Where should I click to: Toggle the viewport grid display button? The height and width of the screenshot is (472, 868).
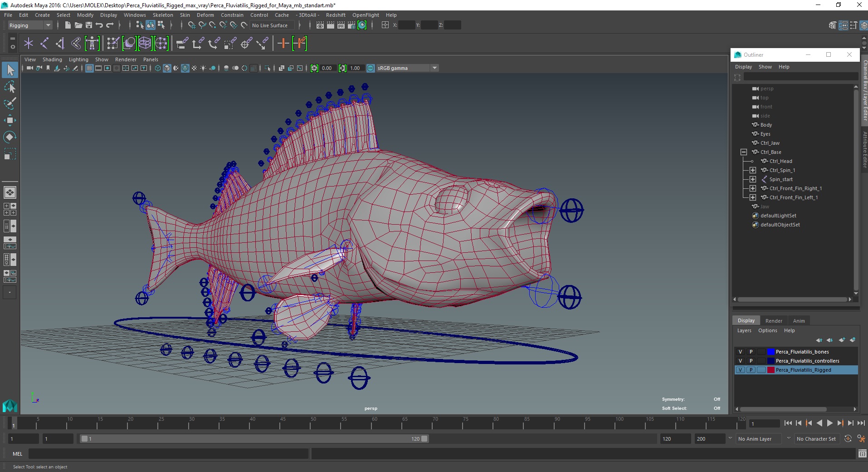pos(89,68)
